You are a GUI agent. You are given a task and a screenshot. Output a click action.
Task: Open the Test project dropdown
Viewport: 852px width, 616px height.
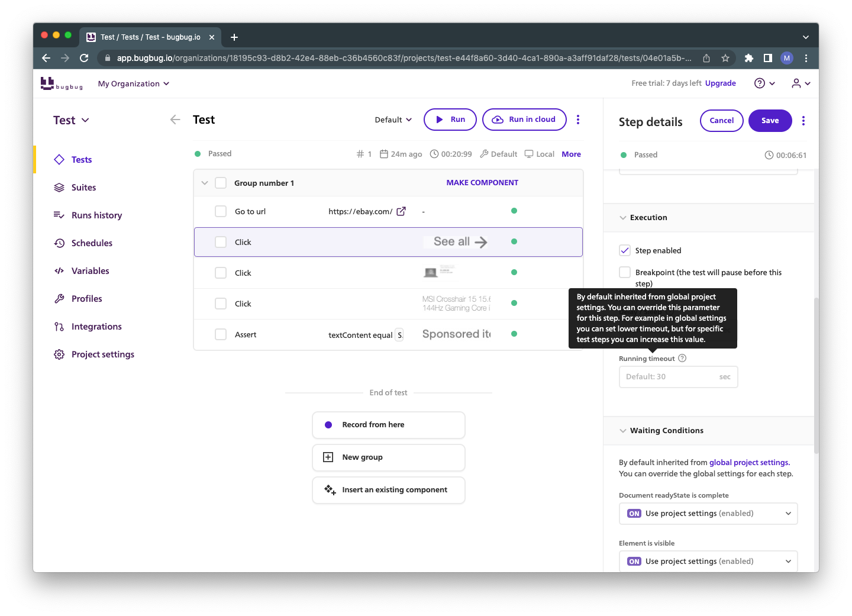tap(71, 120)
